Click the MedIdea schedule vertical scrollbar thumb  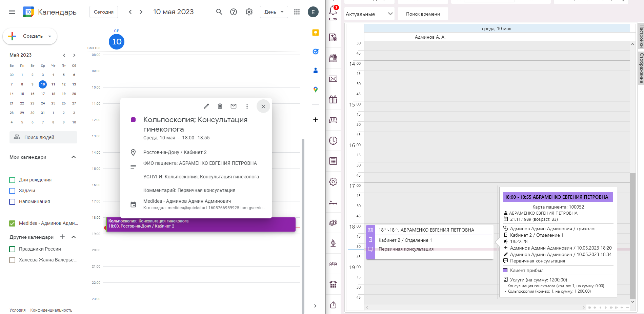coord(632,236)
